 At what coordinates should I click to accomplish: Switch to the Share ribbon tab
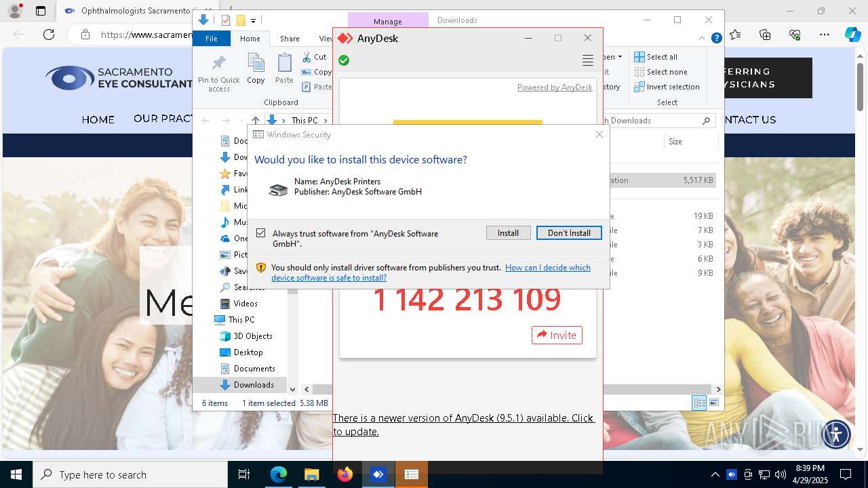(290, 39)
